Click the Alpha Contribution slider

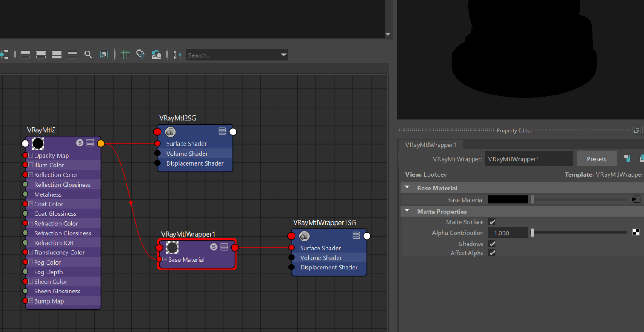(x=580, y=233)
